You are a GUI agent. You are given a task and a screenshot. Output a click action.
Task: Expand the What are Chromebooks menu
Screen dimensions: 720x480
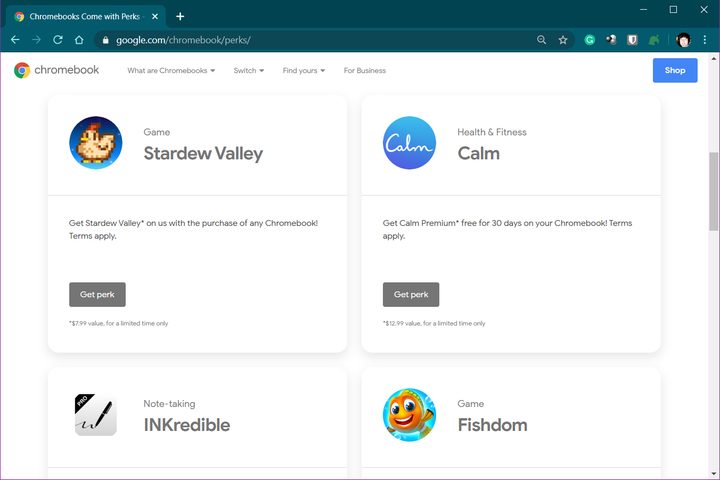coord(171,70)
